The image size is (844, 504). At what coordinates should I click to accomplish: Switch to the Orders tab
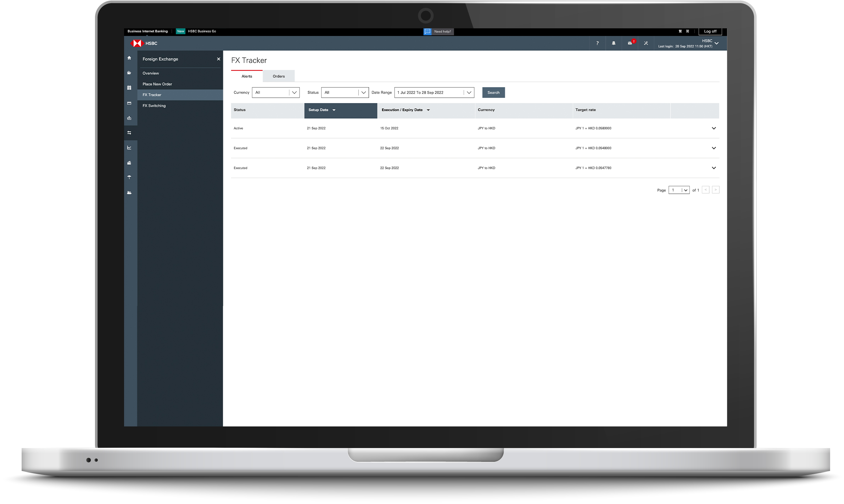pyautogui.click(x=279, y=76)
